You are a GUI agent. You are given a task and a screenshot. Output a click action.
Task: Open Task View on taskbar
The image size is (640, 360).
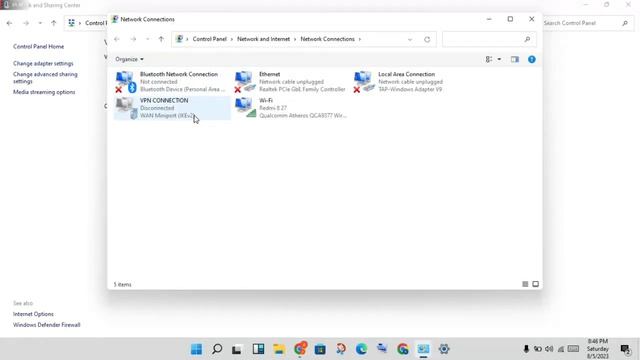pos(237,349)
